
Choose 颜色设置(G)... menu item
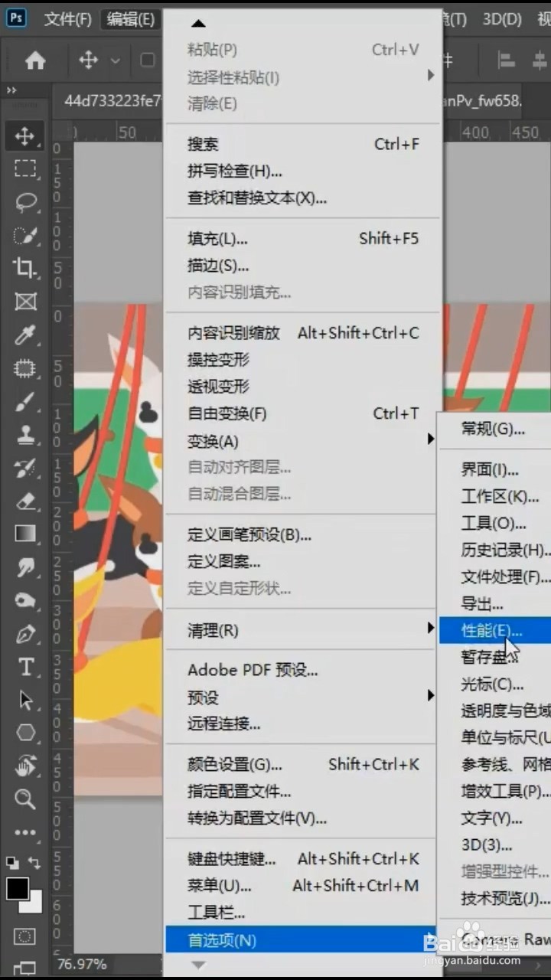304,764
